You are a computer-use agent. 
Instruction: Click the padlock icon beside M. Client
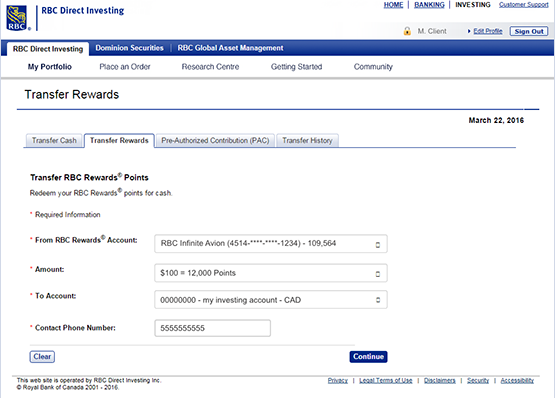click(407, 31)
